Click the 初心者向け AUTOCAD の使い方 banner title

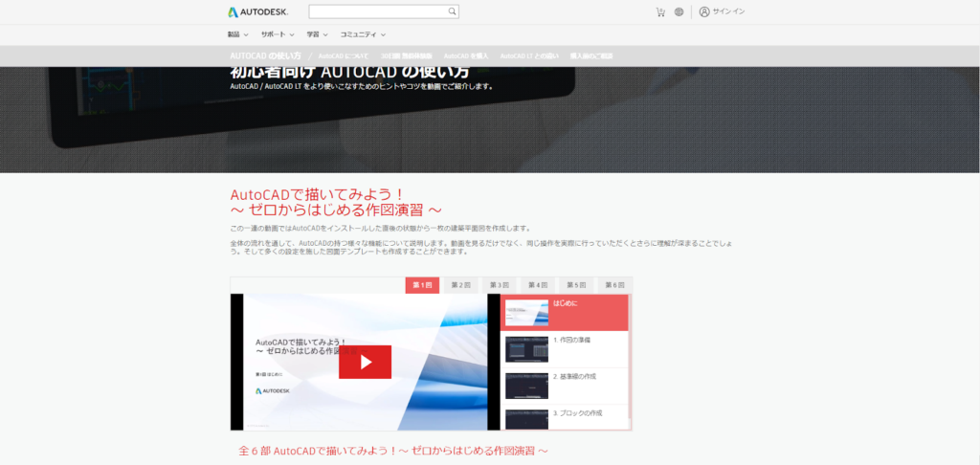[x=350, y=73]
